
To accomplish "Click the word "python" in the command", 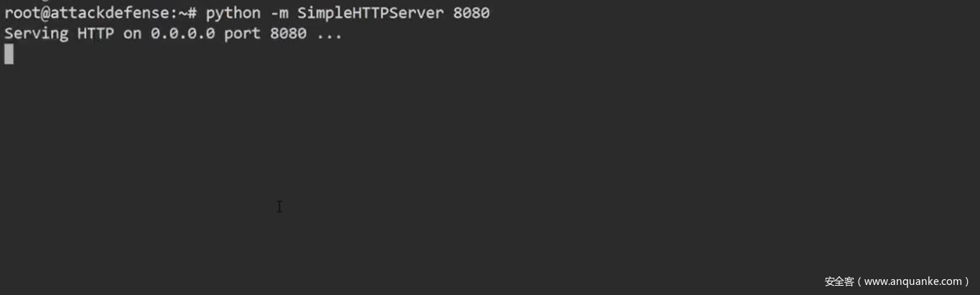I will point(233,13).
